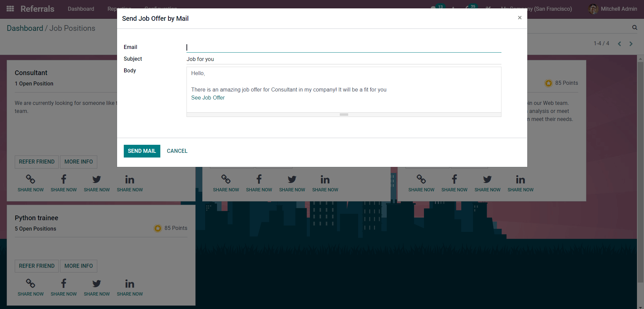Cancel the job offer mail dialog
644x309 pixels.
click(x=177, y=151)
